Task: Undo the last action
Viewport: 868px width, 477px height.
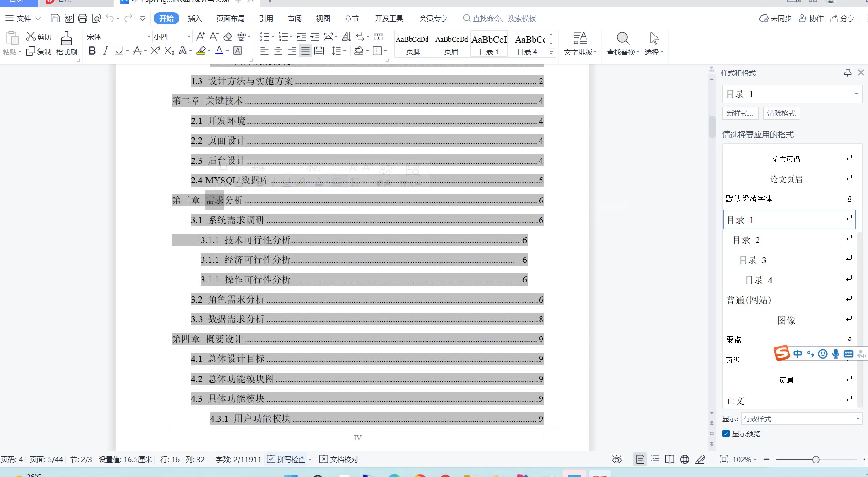Action: [x=109, y=18]
